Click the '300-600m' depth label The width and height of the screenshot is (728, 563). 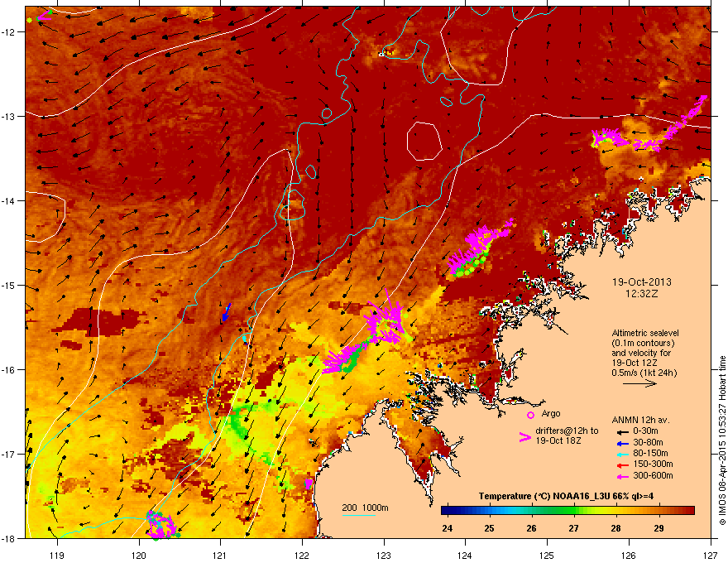pos(653,476)
